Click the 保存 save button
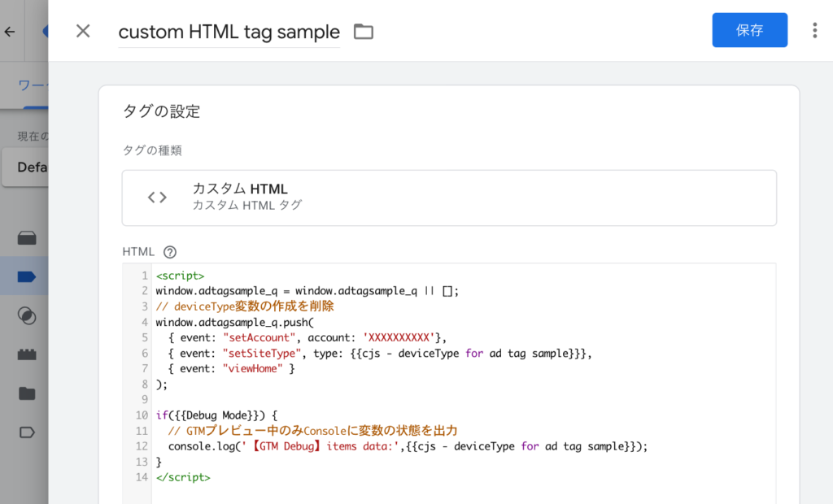 749,31
